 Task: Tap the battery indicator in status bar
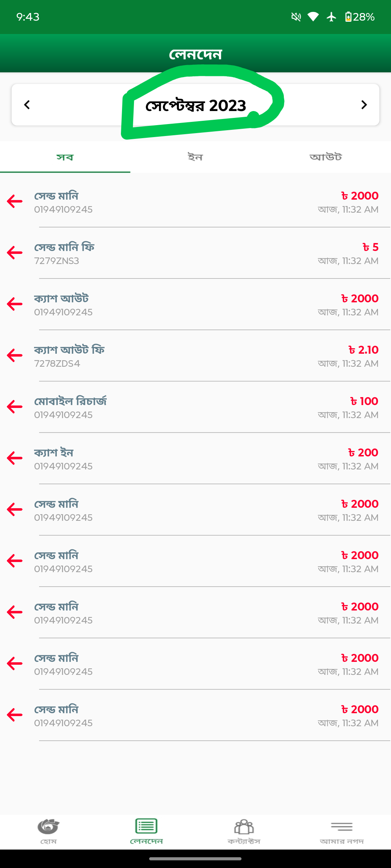(x=360, y=17)
